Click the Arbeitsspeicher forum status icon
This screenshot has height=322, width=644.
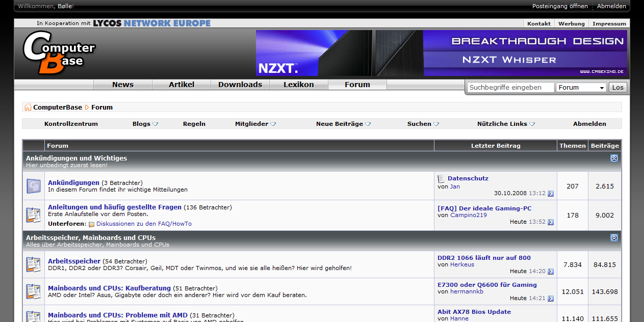click(x=34, y=264)
